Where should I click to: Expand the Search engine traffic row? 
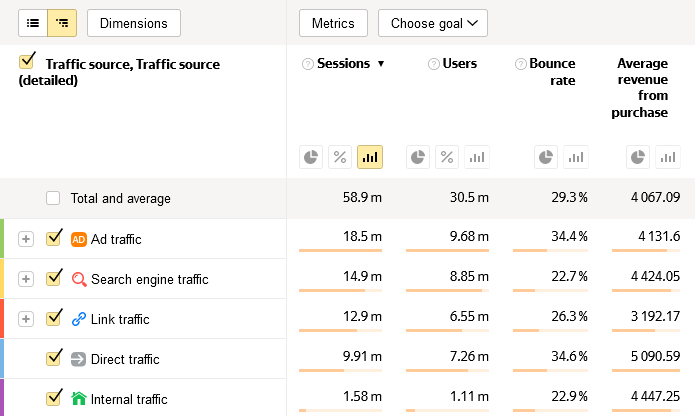(26, 279)
